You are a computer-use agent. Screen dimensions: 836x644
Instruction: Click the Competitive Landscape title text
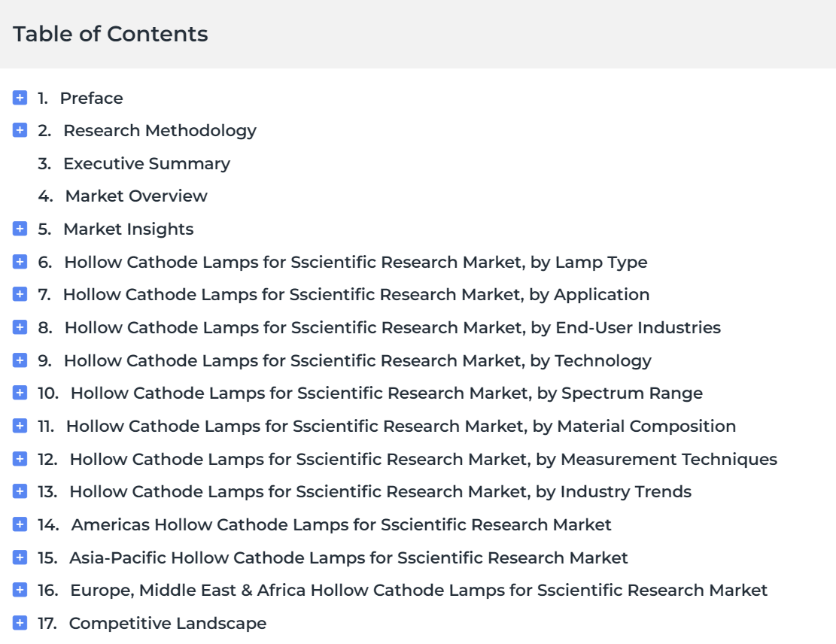click(167, 623)
